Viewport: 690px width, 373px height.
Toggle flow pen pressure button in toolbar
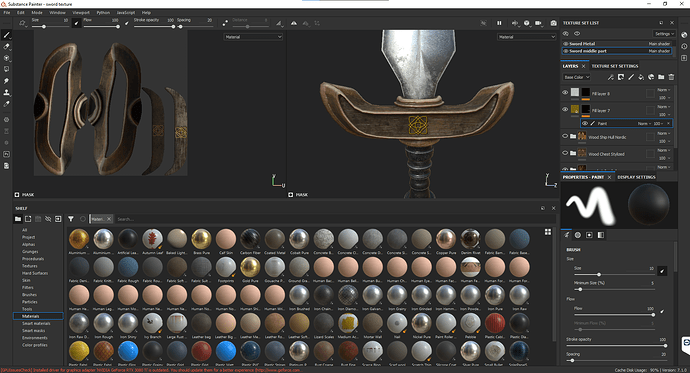tap(127, 23)
